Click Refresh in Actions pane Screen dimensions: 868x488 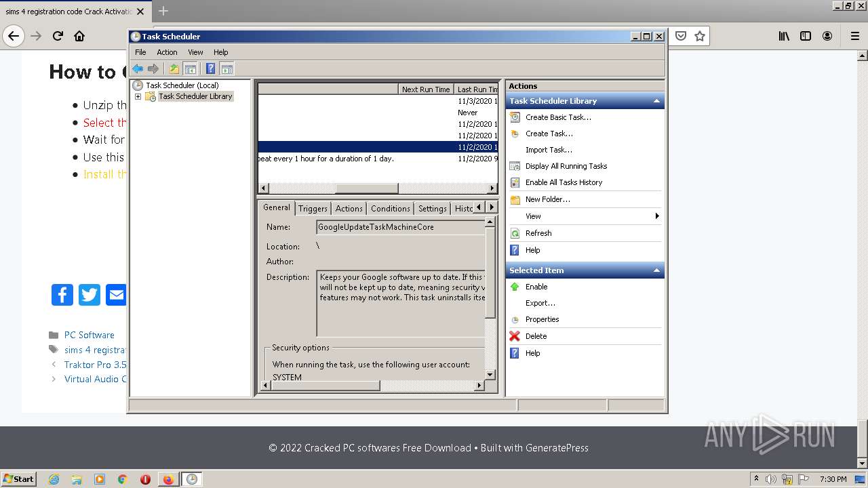point(538,233)
